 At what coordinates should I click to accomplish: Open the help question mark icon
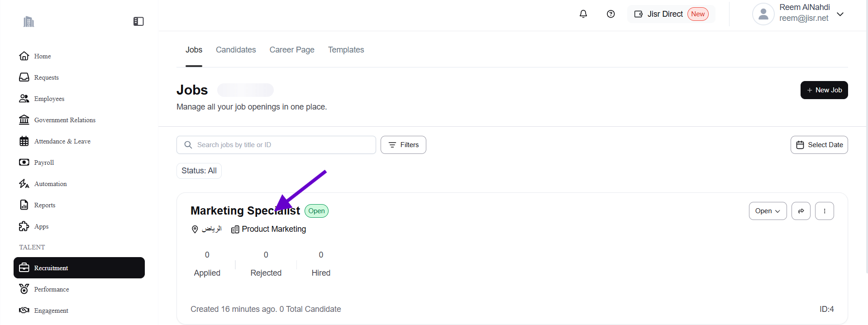(610, 14)
